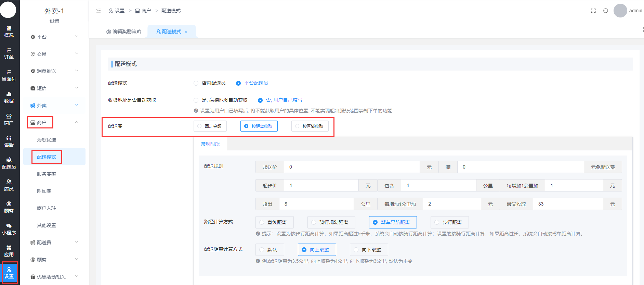Open 订单 in left navigation

click(9, 53)
